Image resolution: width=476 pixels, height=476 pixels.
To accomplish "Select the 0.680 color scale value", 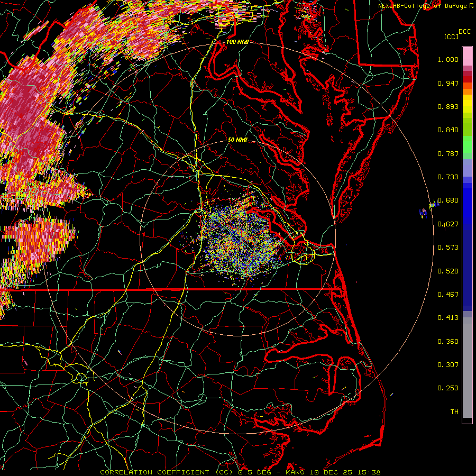I will point(448,200).
